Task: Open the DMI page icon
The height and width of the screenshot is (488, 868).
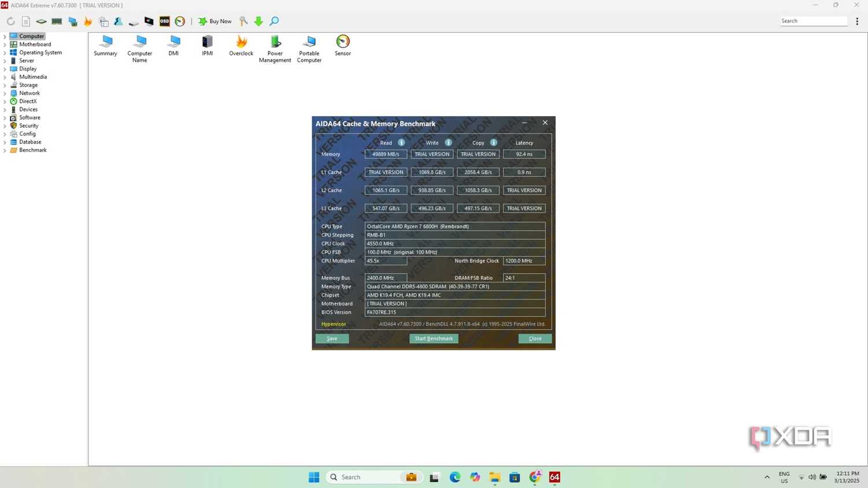Action: tap(174, 46)
